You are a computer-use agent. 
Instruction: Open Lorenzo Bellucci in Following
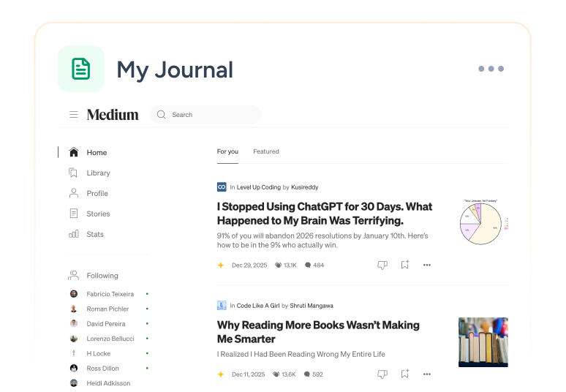(110, 339)
